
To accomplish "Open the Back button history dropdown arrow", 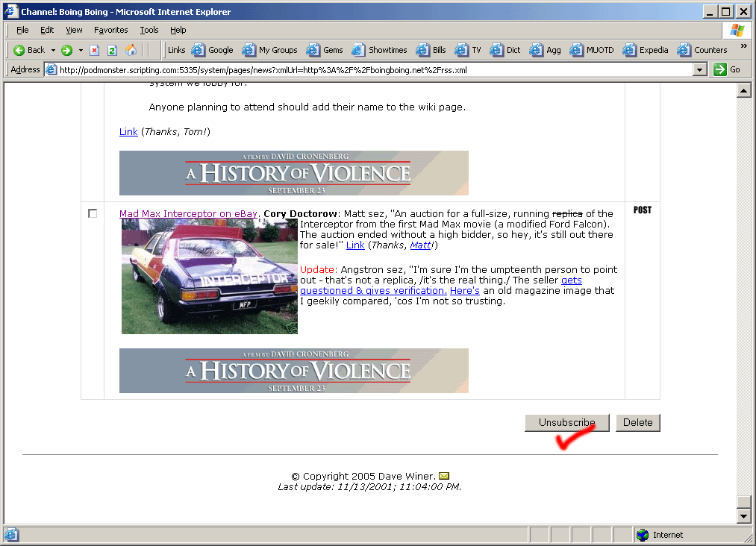I will click(x=53, y=50).
